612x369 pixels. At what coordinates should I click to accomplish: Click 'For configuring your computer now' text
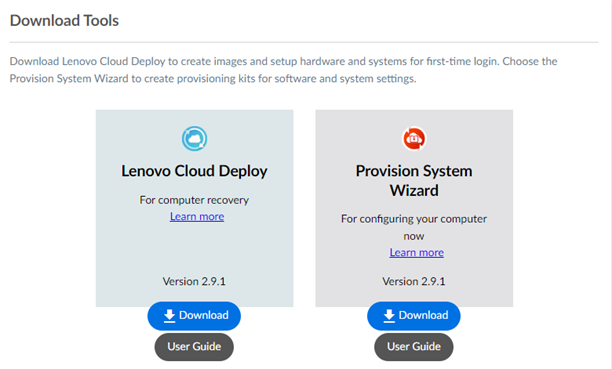(414, 227)
